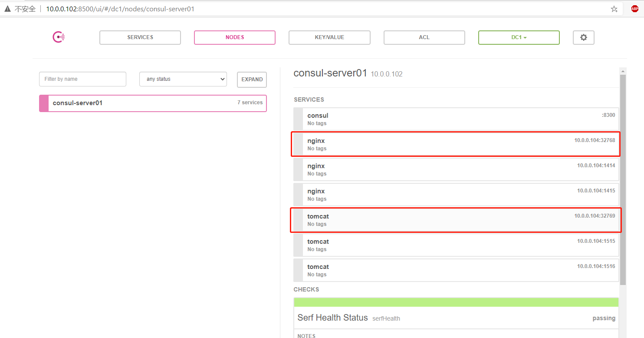
Task: Open the any status filter dropdown
Action: pos(183,79)
